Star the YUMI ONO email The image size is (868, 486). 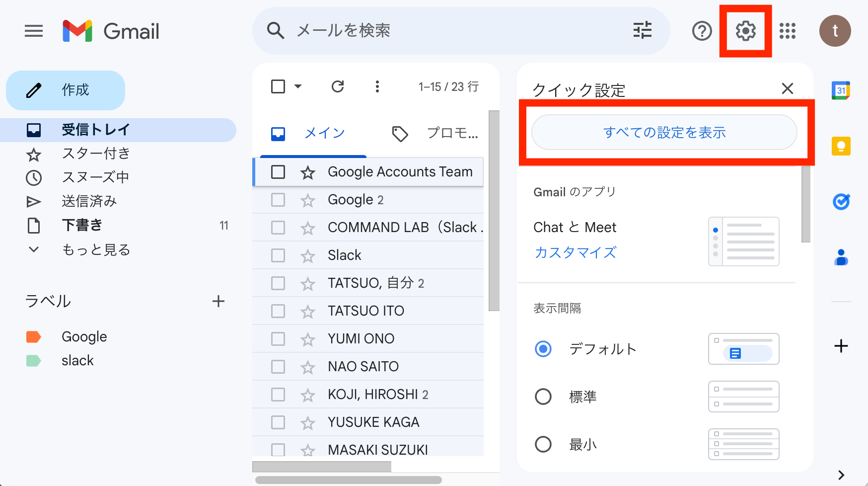pos(308,339)
